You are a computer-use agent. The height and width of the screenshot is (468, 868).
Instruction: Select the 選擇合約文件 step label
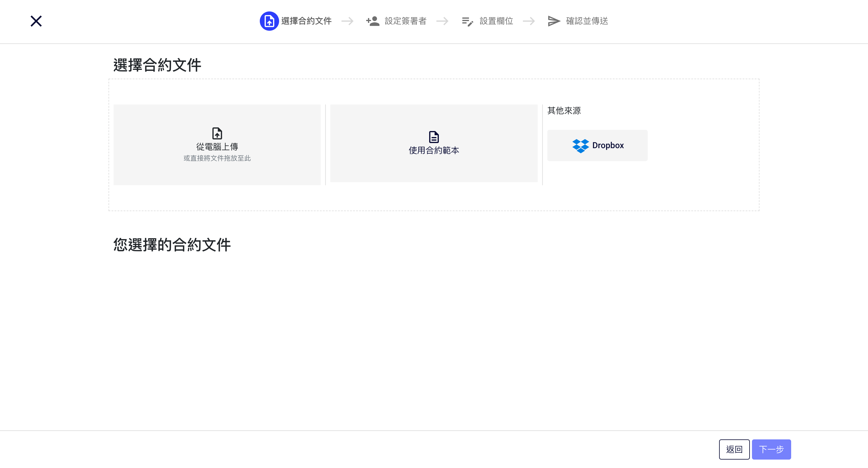point(306,21)
